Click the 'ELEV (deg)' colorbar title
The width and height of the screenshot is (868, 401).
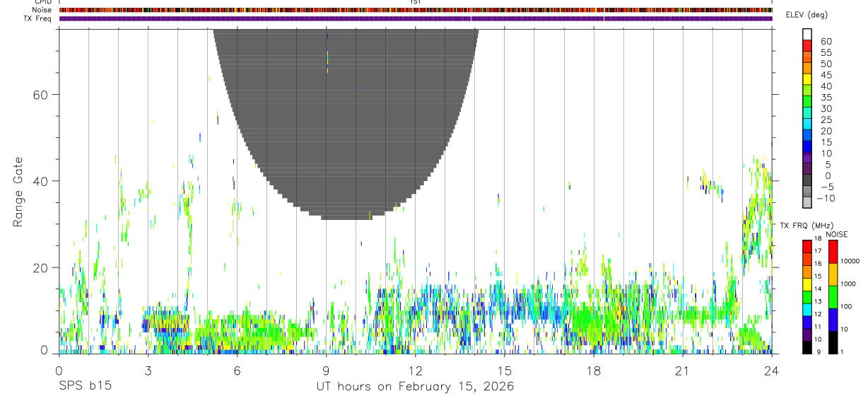(x=807, y=15)
